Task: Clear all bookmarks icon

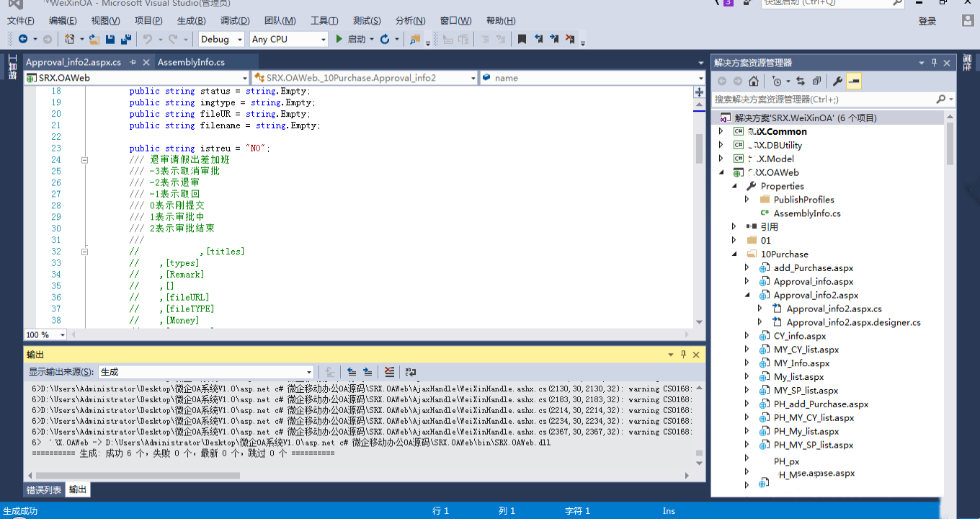Action: [570, 39]
